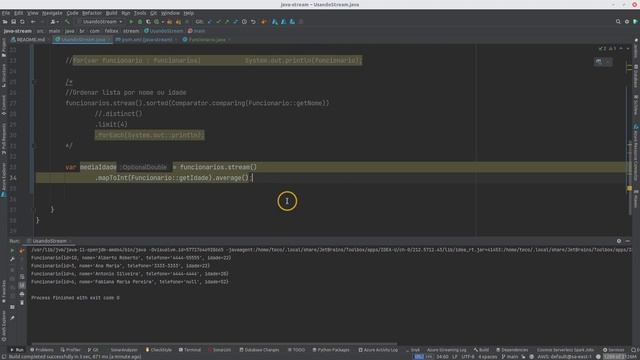Open the Run tool window button
The image size is (640, 360).
tap(17, 350)
